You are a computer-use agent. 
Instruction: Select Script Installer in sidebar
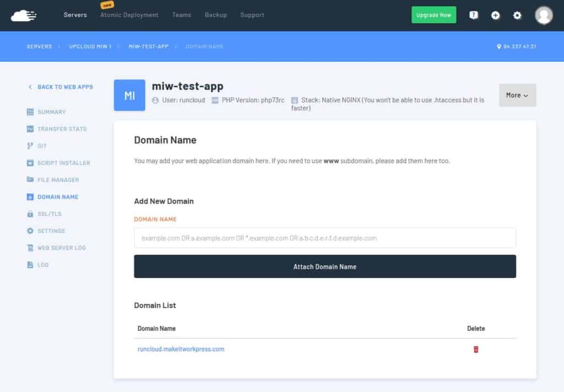(64, 163)
